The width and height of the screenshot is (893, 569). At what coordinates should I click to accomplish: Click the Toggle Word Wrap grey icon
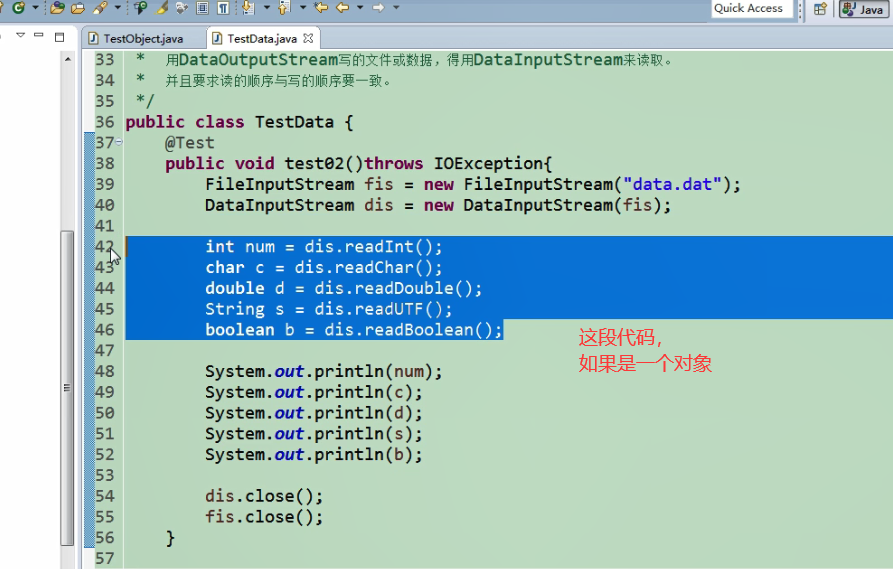pyautogui.click(x=182, y=8)
